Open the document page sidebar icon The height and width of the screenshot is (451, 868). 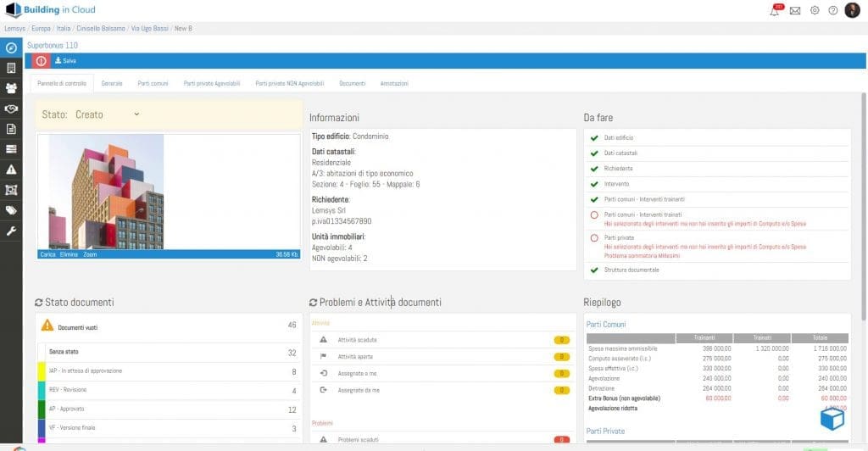point(11,129)
